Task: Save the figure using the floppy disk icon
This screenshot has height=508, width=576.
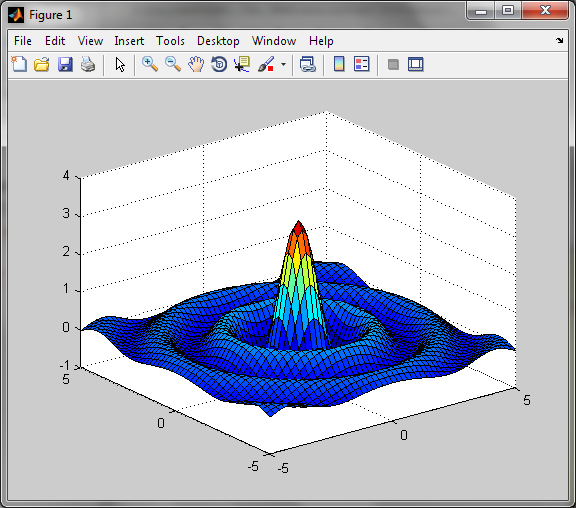Action: (x=65, y=64)
